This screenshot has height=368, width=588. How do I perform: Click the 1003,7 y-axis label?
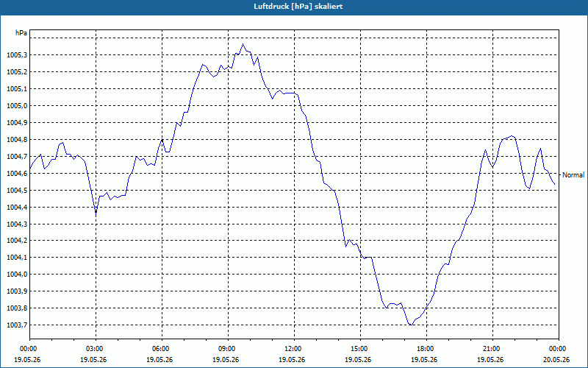(17, 325)
